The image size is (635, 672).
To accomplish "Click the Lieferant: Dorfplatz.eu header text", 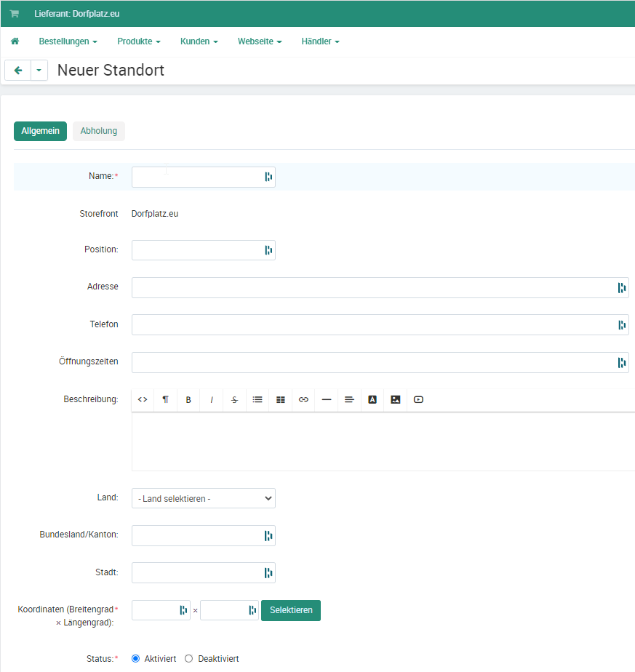I will [x=77, y=14].
